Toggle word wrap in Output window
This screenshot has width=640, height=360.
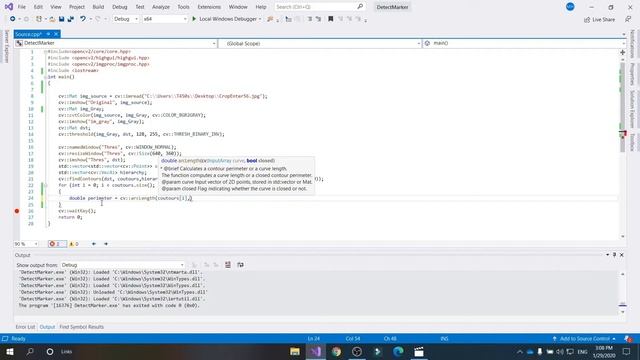(240, 265)
